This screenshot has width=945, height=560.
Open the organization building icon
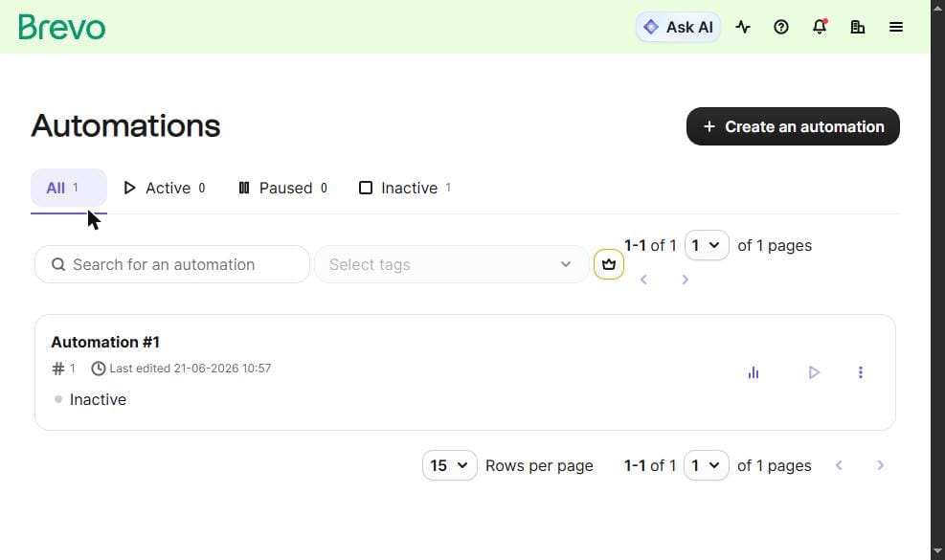(x=858, y=27)
